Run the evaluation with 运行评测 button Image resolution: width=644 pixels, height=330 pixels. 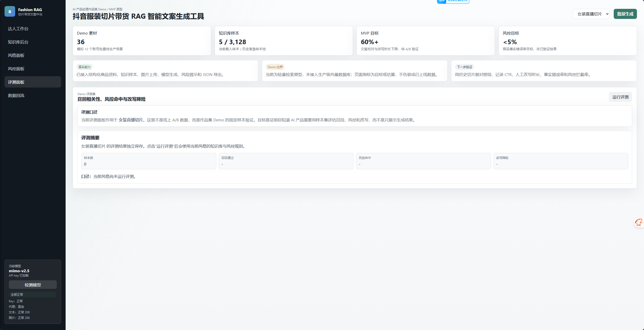621,97
